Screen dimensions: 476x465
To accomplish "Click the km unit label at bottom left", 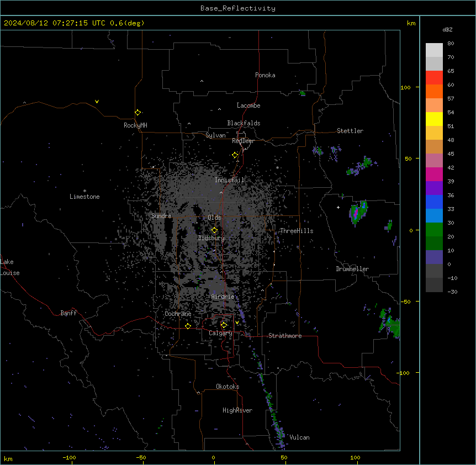I will point(8,458).
